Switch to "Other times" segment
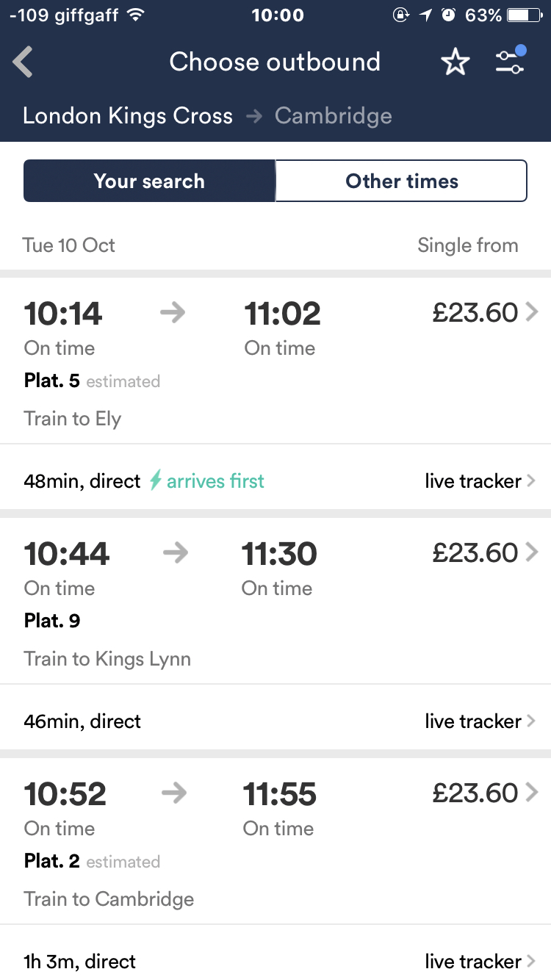 402,181
